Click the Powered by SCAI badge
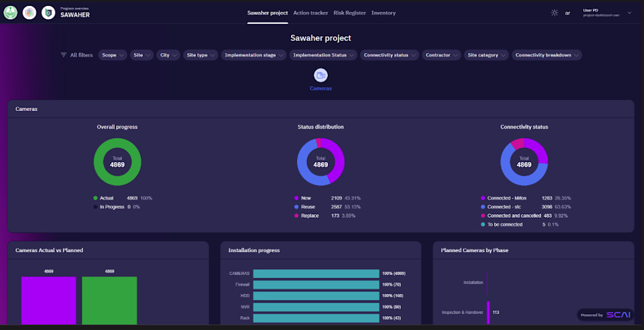 point(605,315)
